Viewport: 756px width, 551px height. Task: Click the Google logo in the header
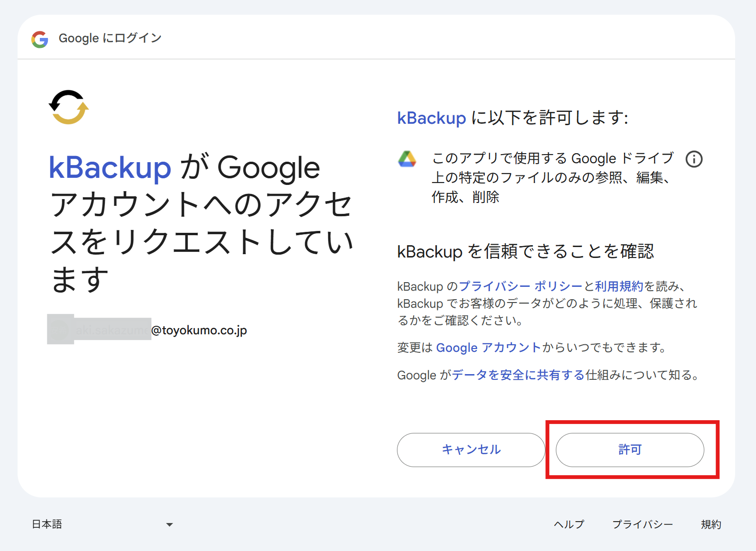(x=40, y=39)
